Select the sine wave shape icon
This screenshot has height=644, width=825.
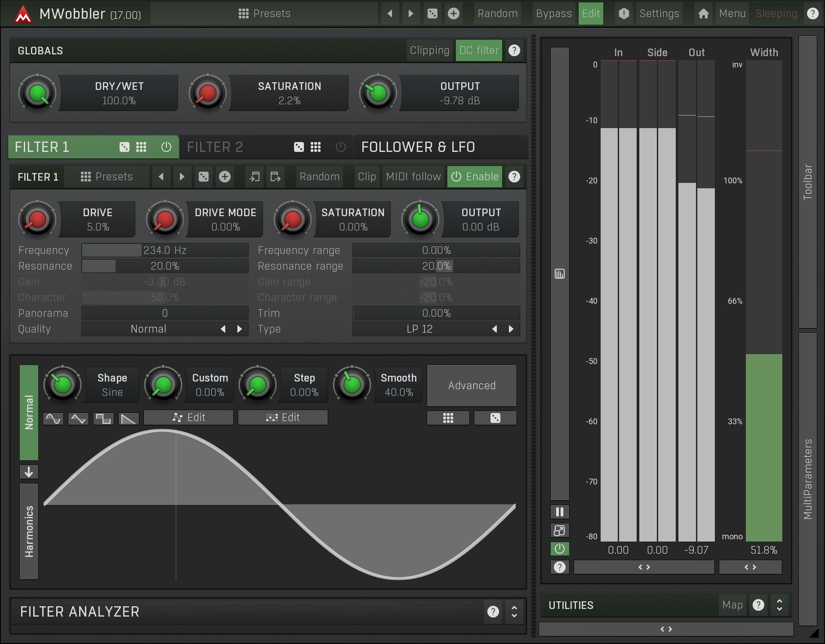(53, 419)
